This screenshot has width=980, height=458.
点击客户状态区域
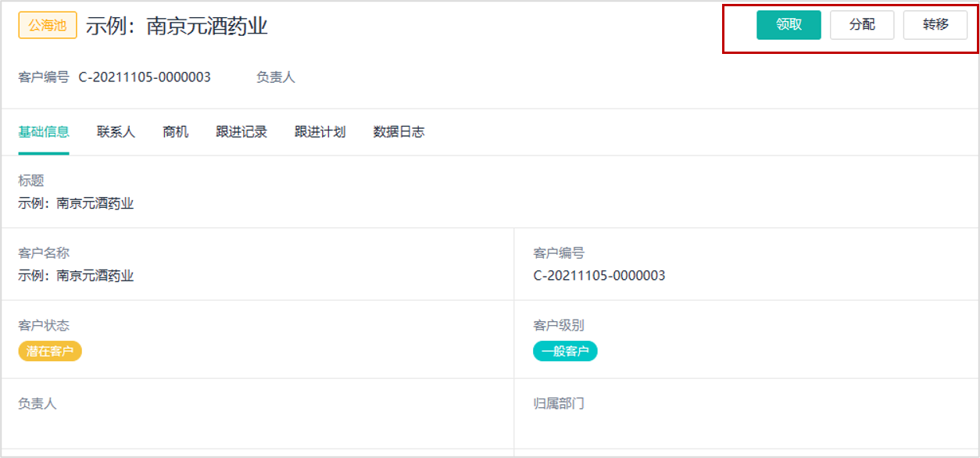tap(37, 324)
